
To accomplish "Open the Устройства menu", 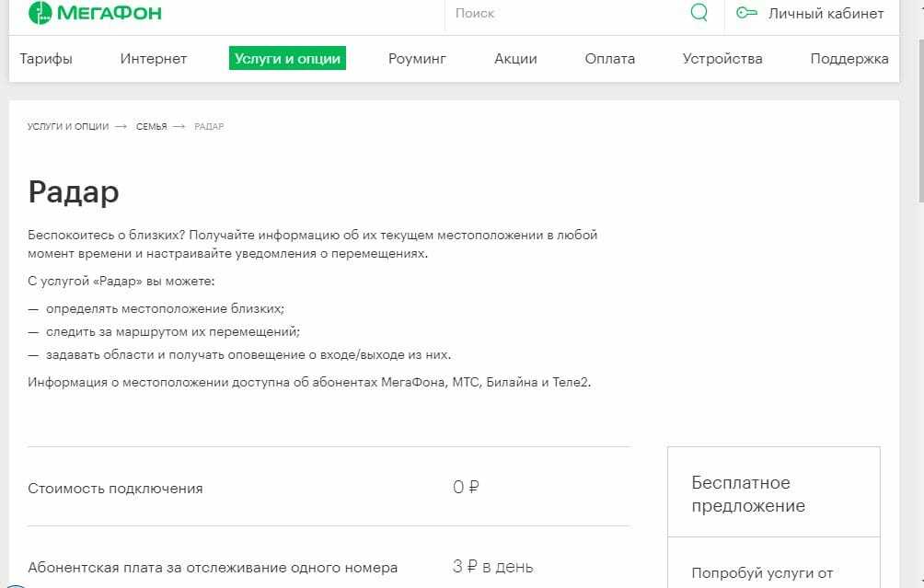I will point(722,58).
